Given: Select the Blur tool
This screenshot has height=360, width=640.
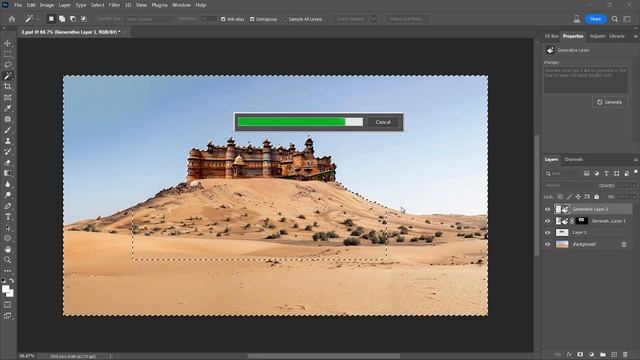Looking at the screenshot, I should point(7,184).
